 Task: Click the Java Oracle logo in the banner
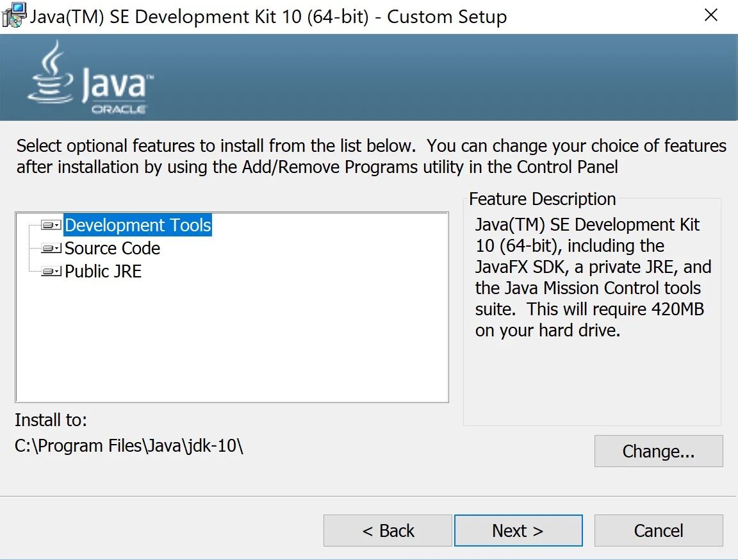91,78
